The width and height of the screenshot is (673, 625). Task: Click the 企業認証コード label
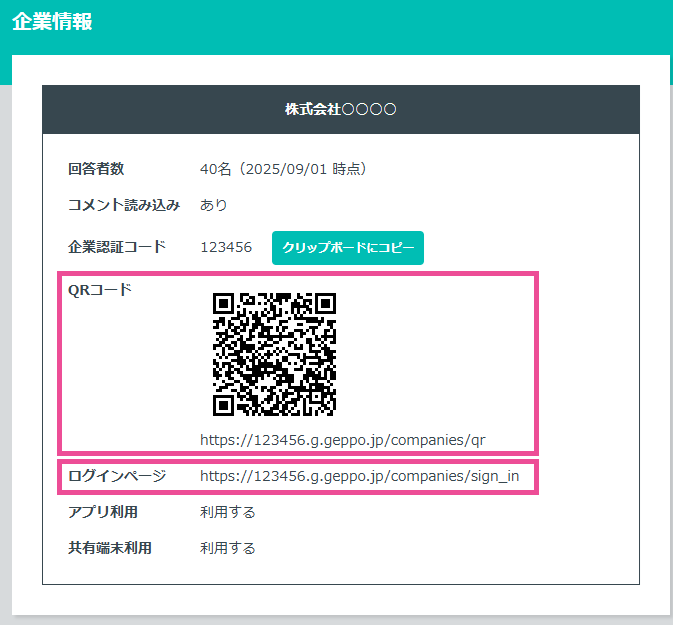(117, 247)
